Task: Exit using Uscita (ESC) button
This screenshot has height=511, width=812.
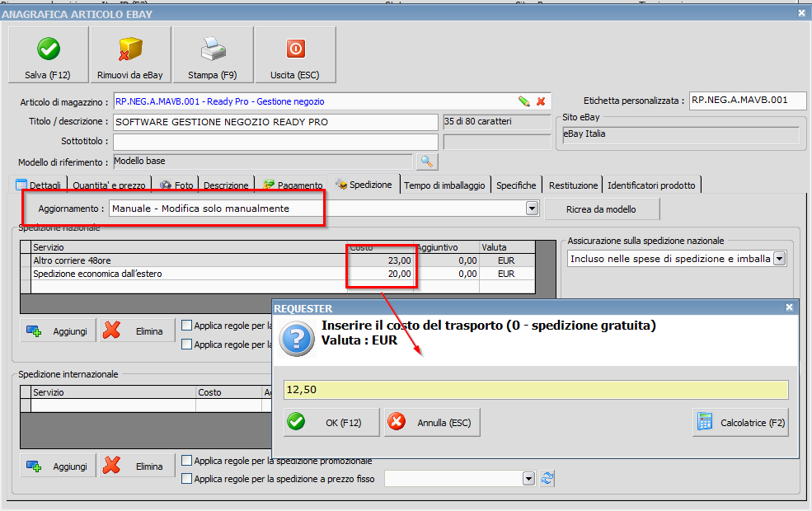Action: coord(295,55)
